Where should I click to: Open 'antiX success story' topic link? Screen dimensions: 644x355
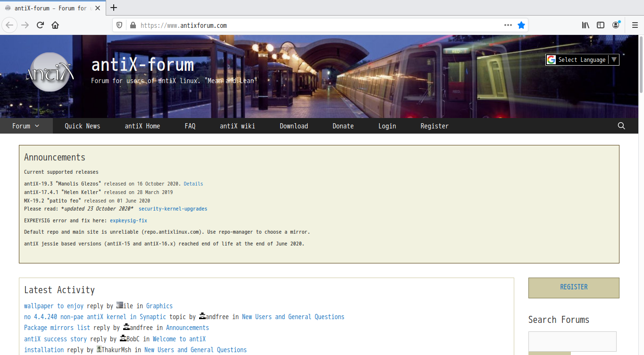[55, 339]
